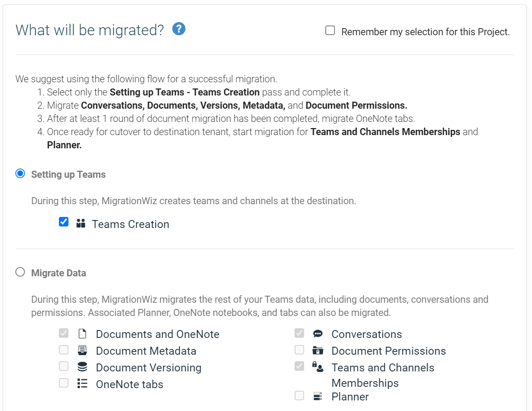
Task: Tick the Document Versioning checkbox
Action: 64,366
